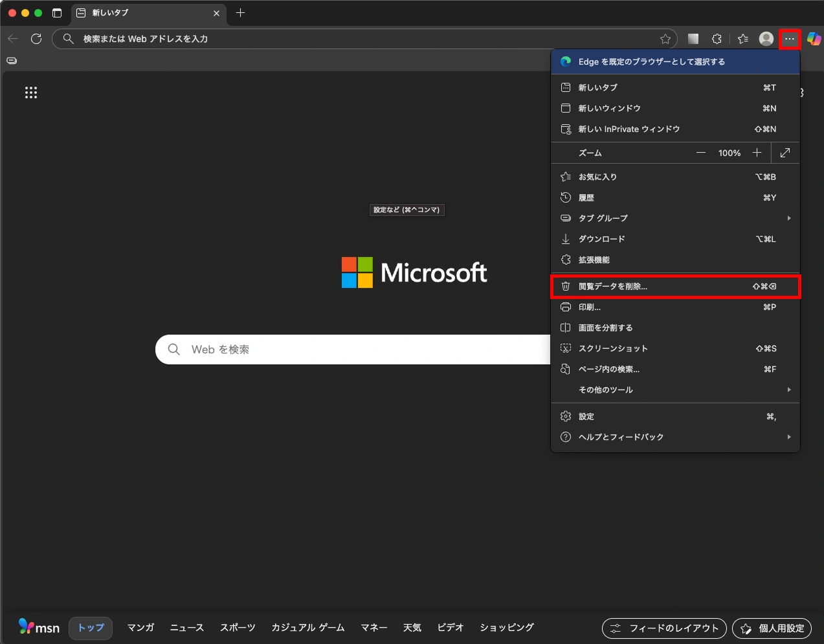Open the Copilot sidebar icon
Viewport: 824px width, 644px height.
(814, 39)
